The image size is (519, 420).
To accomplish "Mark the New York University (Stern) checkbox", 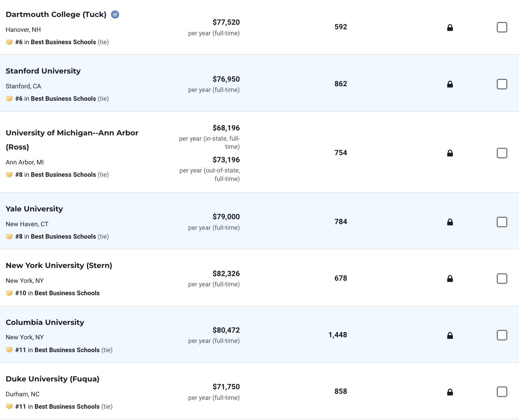I will pyautogui.click(x=502, y=279).
